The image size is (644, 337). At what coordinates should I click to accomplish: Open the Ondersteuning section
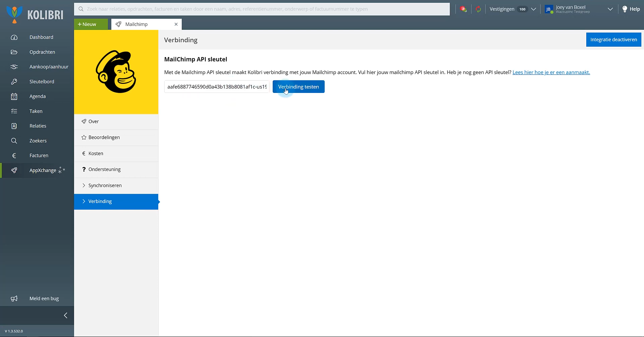(116, 169)
